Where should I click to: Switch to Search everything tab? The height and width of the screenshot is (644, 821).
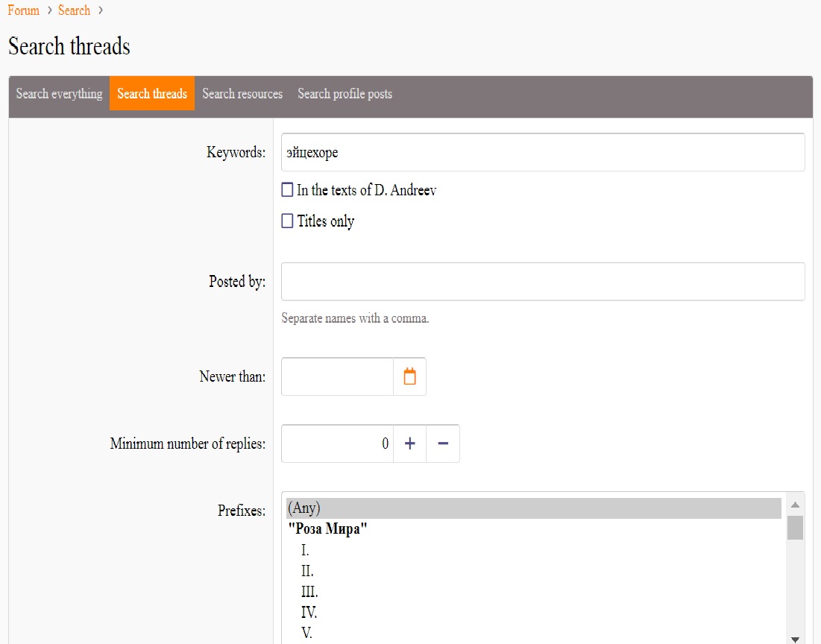59,93
